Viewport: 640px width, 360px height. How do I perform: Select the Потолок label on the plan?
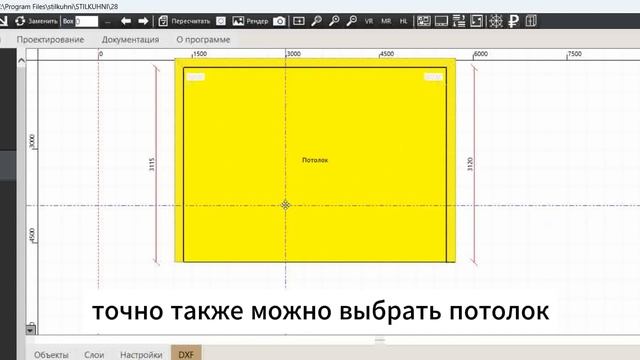point(315,160)
